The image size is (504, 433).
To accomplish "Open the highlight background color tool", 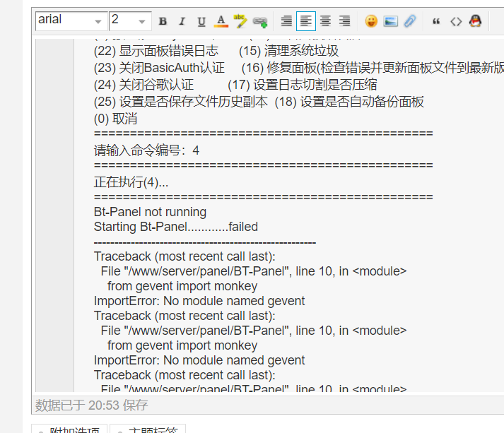I will (240, 21).
